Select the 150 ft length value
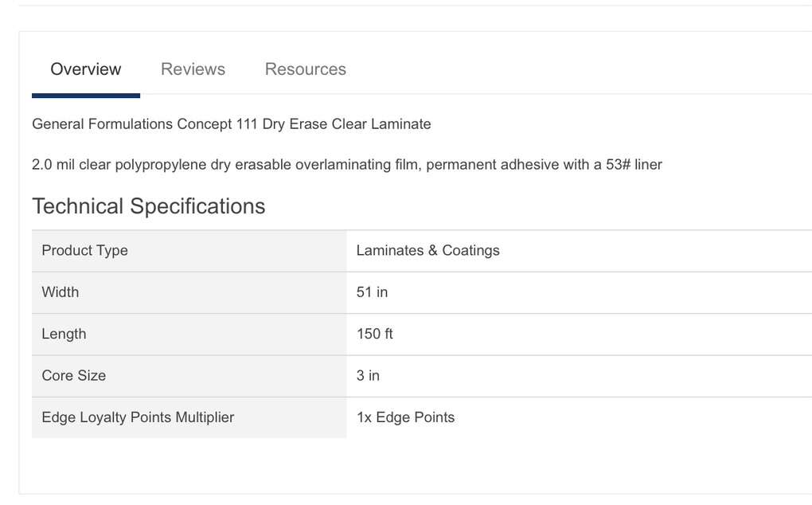 click(x=374, y=335)
